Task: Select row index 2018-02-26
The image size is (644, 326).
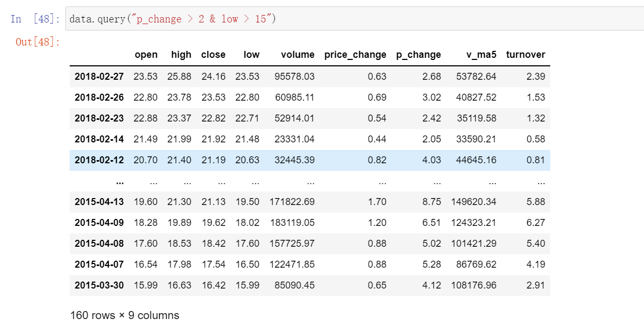Action: tap(99, 97)
